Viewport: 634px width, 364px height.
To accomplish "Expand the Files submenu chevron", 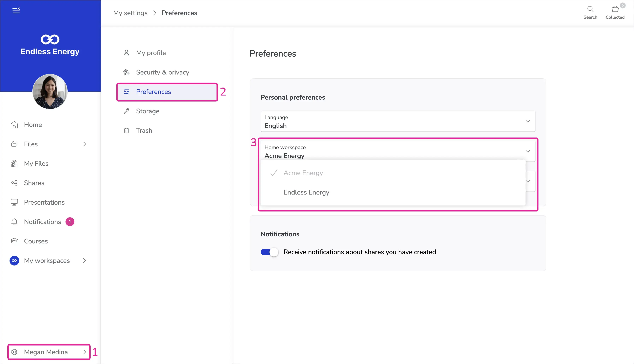I will pos(85,144).
